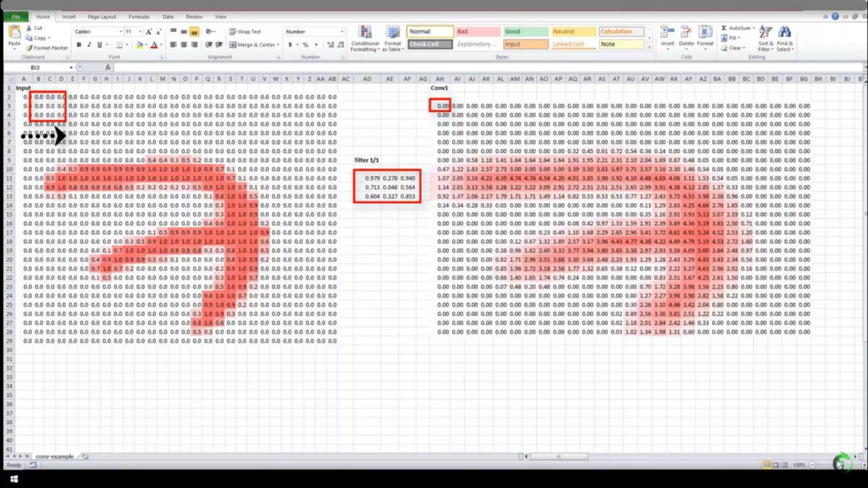868x488 pixels.
Task: Open the Formulas ribbon tab
Action: (139, 17)
